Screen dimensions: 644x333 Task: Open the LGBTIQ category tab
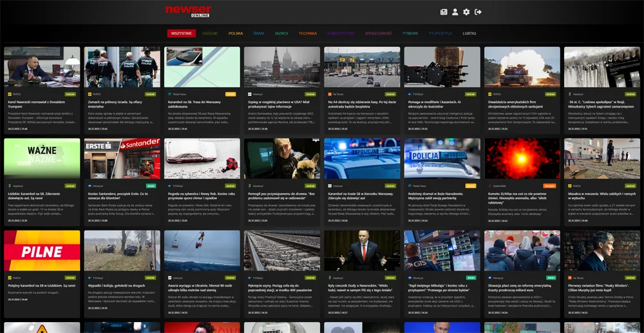[469, 33]
